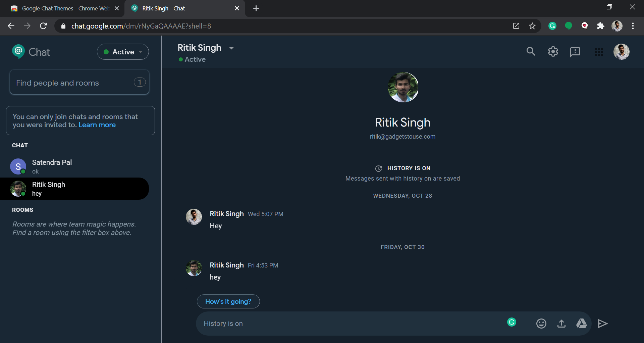This screenshot has height=343, width=644.
Task: Click the Fri 4:53 PM timestamp
Action: click(x=263, y=265)
